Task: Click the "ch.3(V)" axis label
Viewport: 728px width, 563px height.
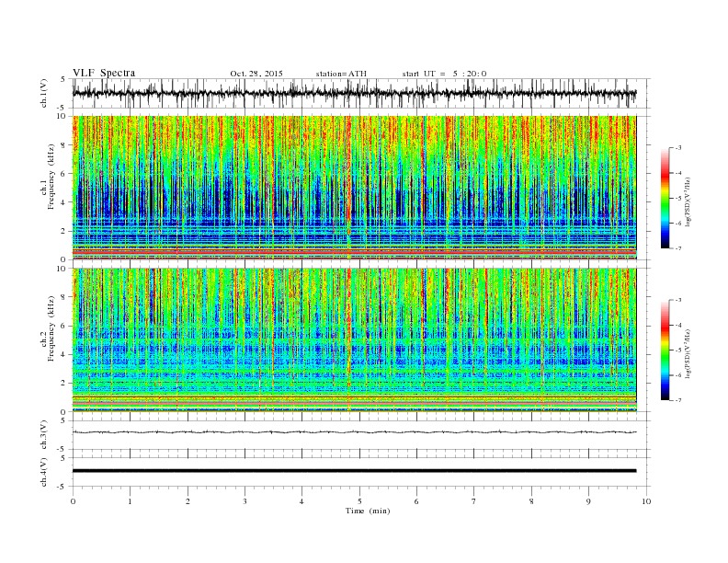Action: click(x=44, y=435)
